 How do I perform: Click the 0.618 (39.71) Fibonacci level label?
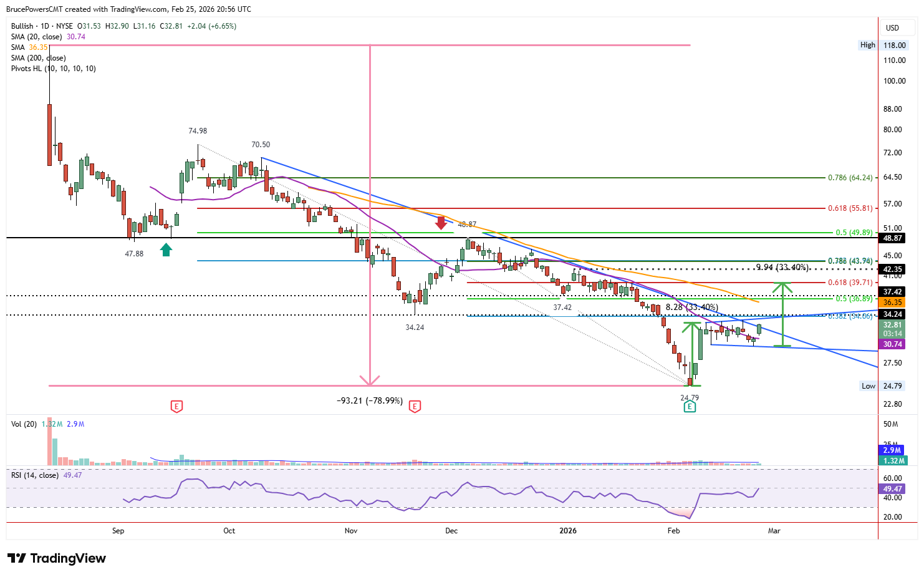pos(850,283)
